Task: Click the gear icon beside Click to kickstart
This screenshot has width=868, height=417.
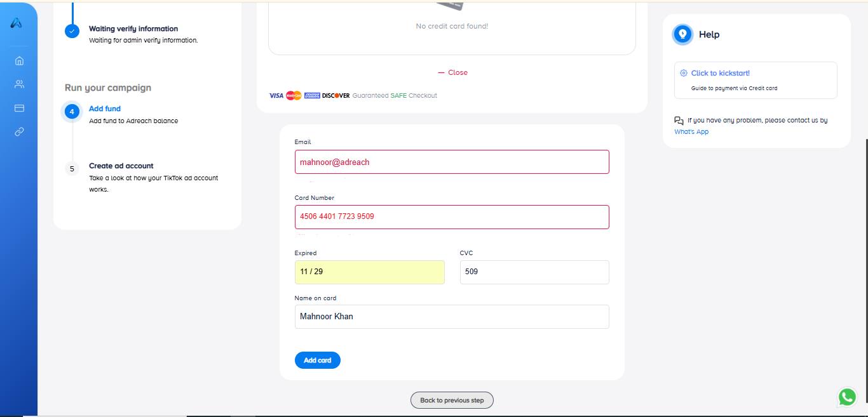Action: [684, 73]
